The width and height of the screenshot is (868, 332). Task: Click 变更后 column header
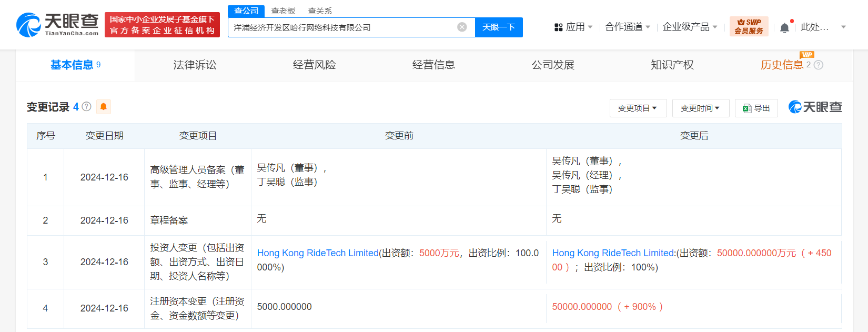[694, 136]
